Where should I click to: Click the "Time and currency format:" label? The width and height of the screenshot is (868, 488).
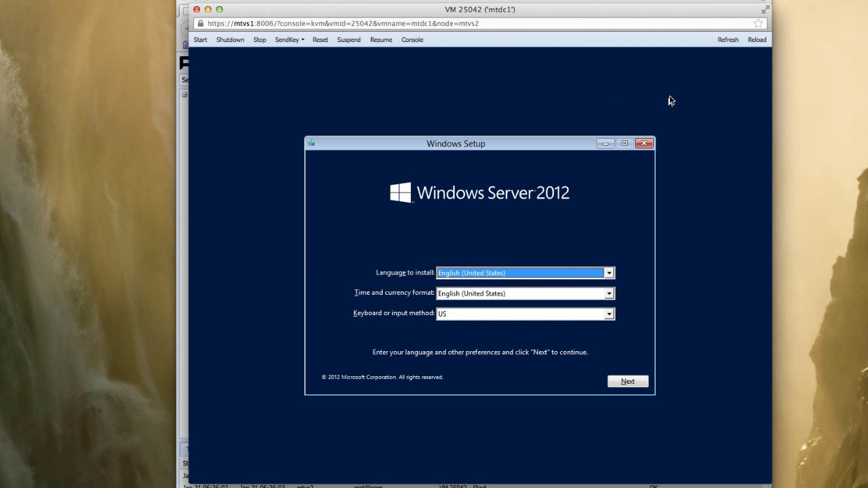point(394,293)
